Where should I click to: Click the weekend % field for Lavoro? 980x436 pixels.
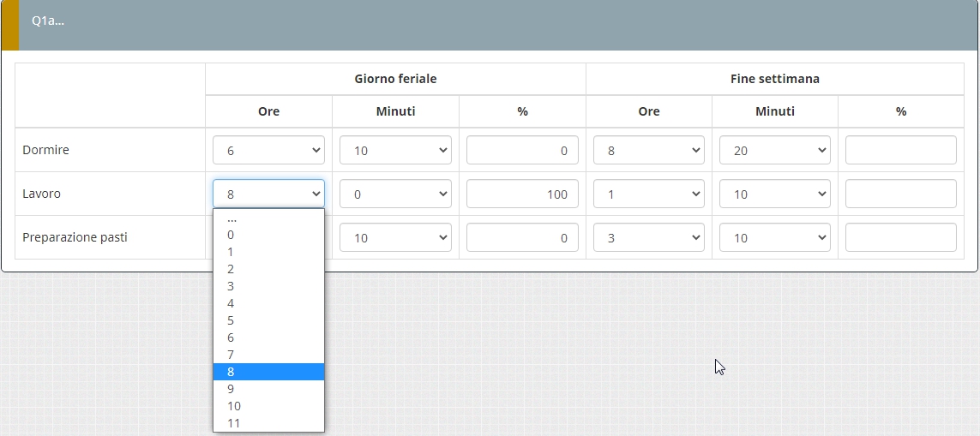point(900,194)
